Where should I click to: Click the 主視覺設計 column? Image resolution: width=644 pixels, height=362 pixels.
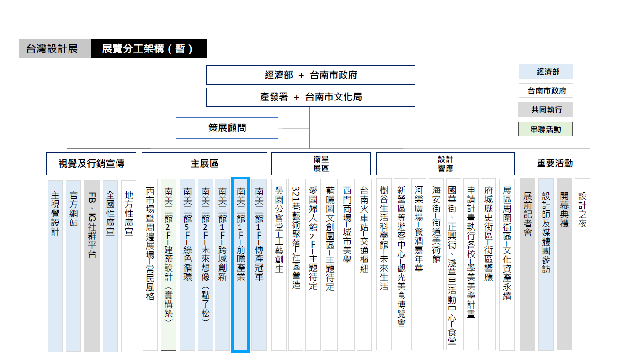click(x=55, y=265)
